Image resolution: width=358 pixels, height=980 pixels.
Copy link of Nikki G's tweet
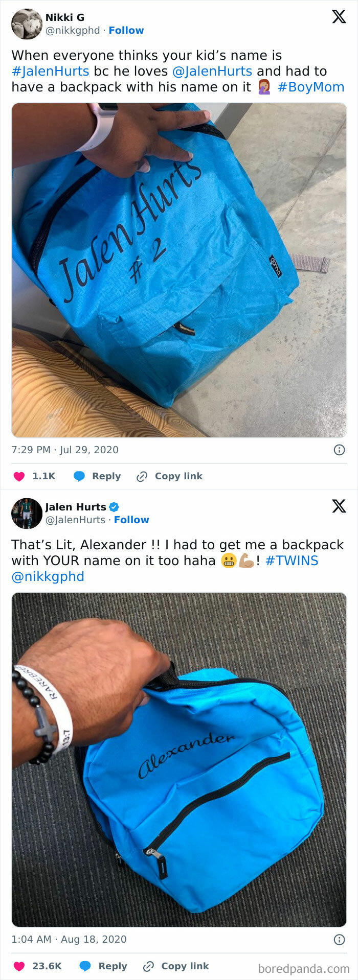[170, 476]
